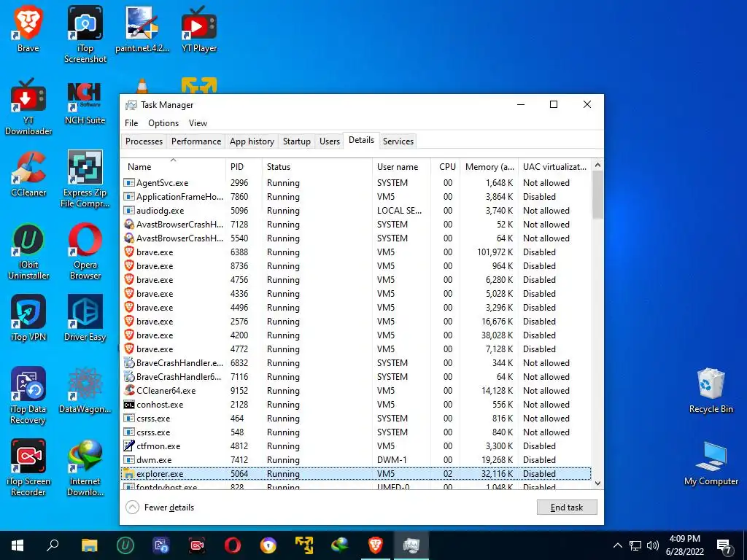Sort by the User name column header
The height and width of the screenshot is (560, 747).
pos(401,167)
